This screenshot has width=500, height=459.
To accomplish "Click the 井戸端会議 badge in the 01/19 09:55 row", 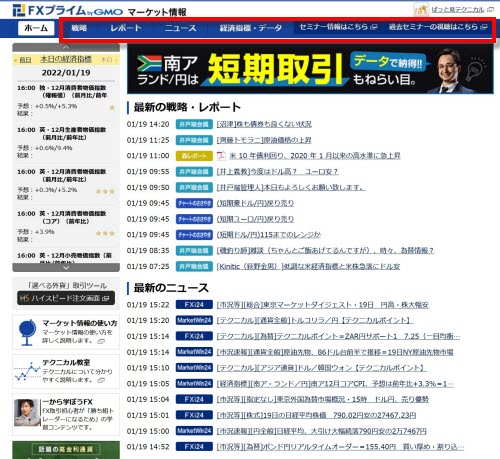I will tap(194, 171).
